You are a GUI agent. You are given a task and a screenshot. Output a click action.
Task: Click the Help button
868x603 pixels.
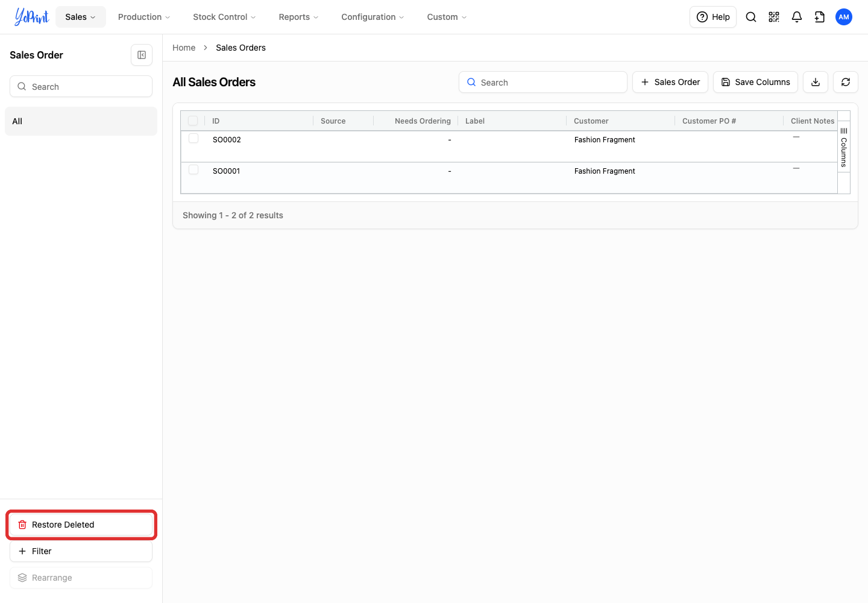coord(713,17)
